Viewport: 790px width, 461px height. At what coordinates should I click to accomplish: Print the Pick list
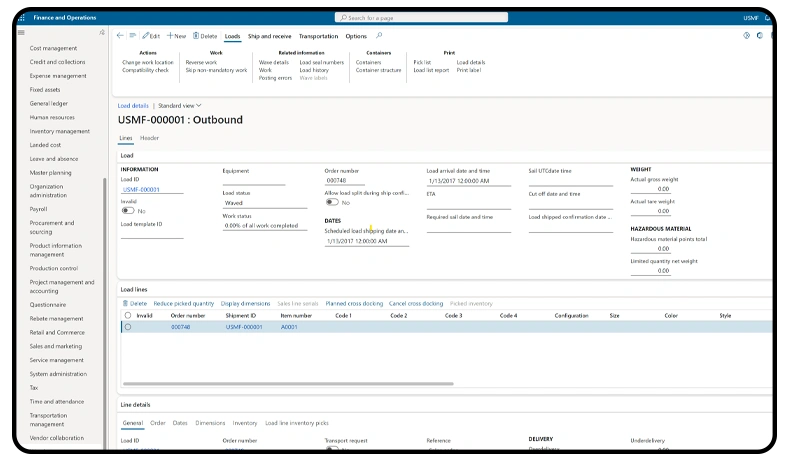422,62
